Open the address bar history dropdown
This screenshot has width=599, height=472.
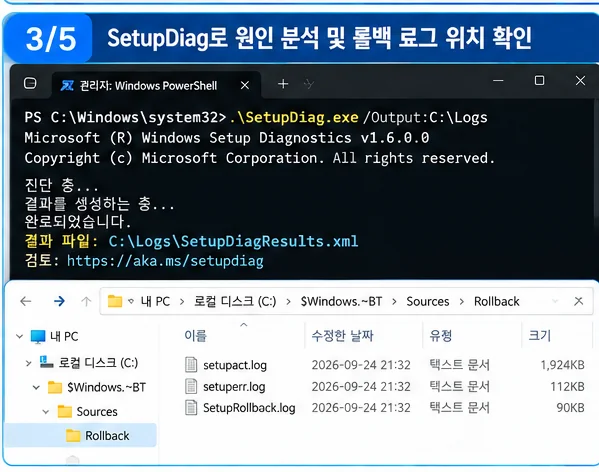point(555,301)
